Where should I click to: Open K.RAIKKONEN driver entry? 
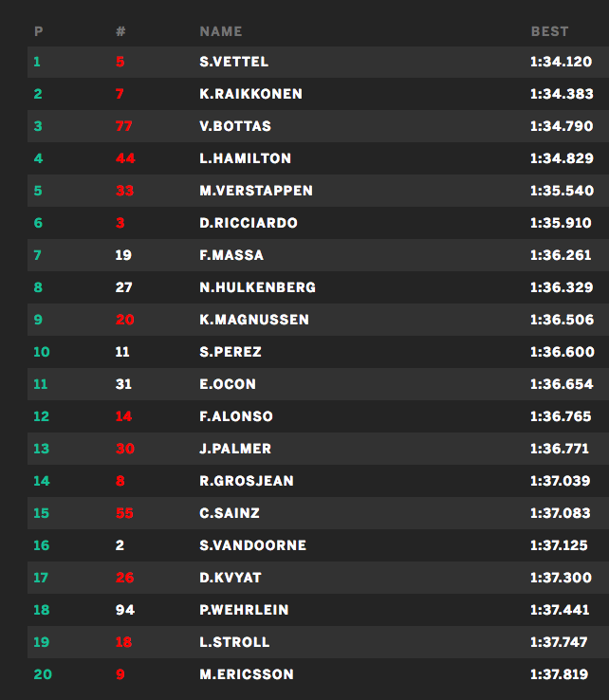tap(250, 94)
